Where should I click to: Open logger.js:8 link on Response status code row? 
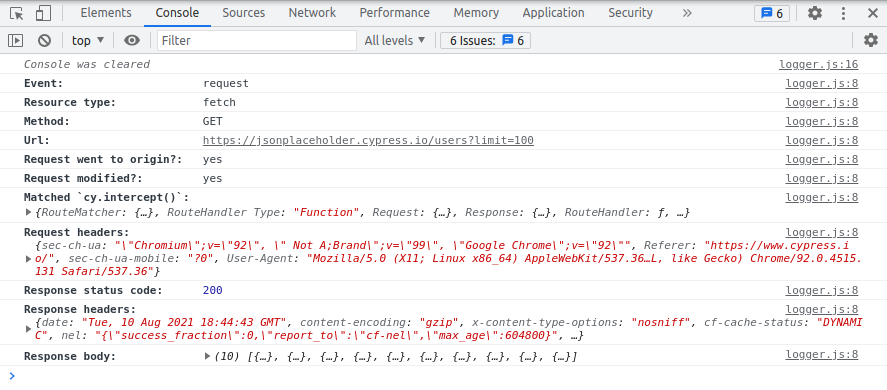[x=822, y=291]
